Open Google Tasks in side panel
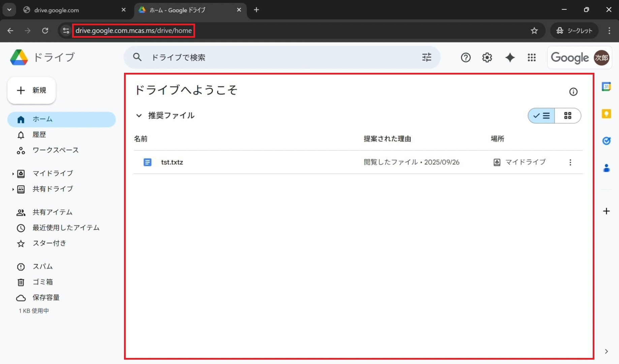Image resolution: width=619 pixels, height=364 pixels. 606,141
